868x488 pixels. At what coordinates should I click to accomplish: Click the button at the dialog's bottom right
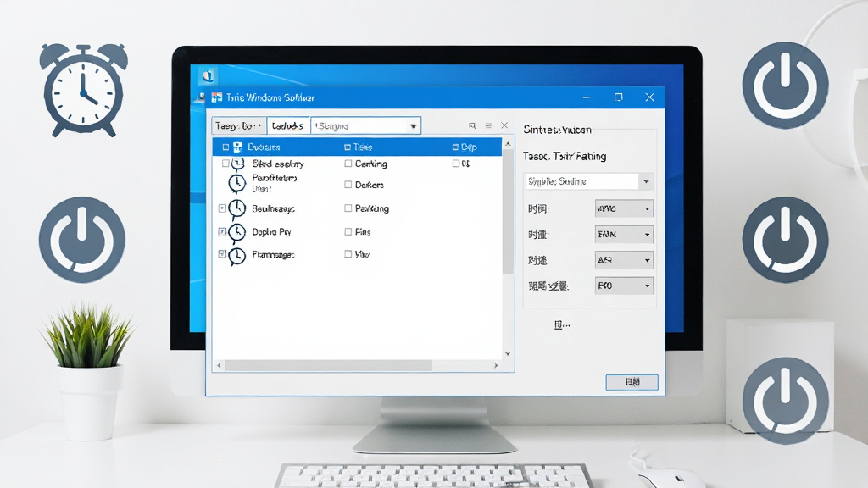point(632,382)
